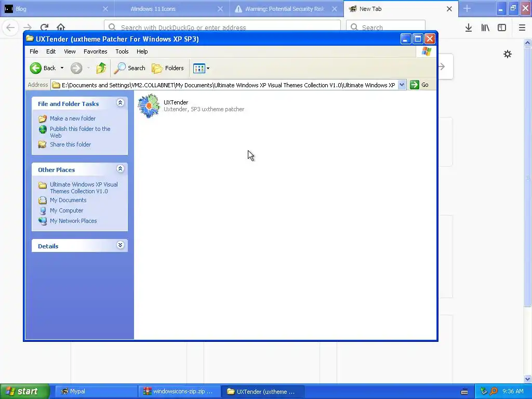Viewport: 532px width, 399px height.
Task: Open the Back history dropdown arrow
Action: [x=62, y=68]
